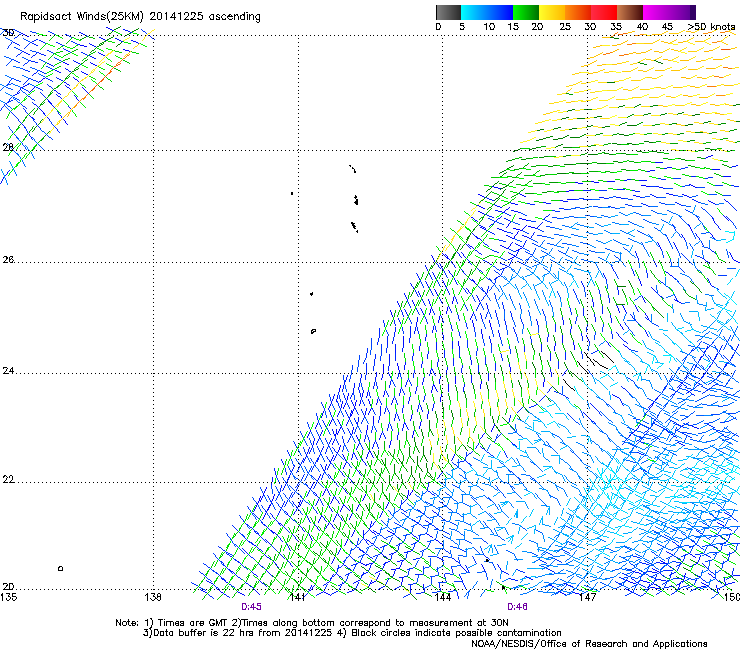
Task: Click the legend scale value '35'
Action: (x=616, y=27)
